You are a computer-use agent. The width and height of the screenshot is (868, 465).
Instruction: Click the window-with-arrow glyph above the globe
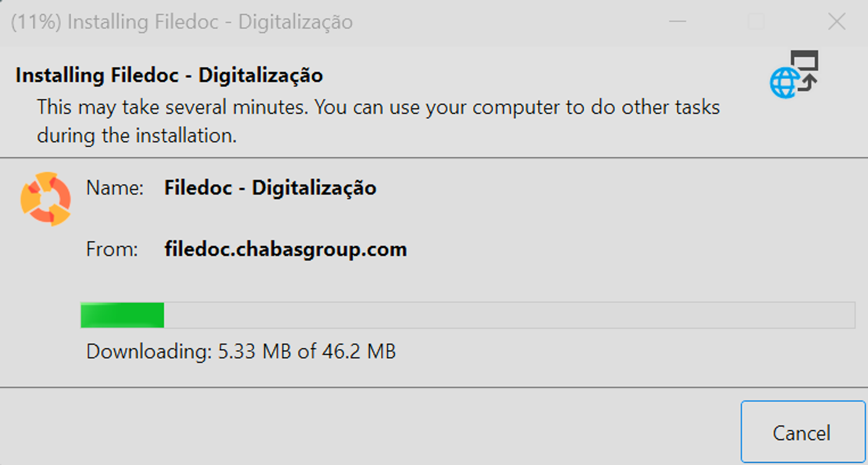pos(805,69)
